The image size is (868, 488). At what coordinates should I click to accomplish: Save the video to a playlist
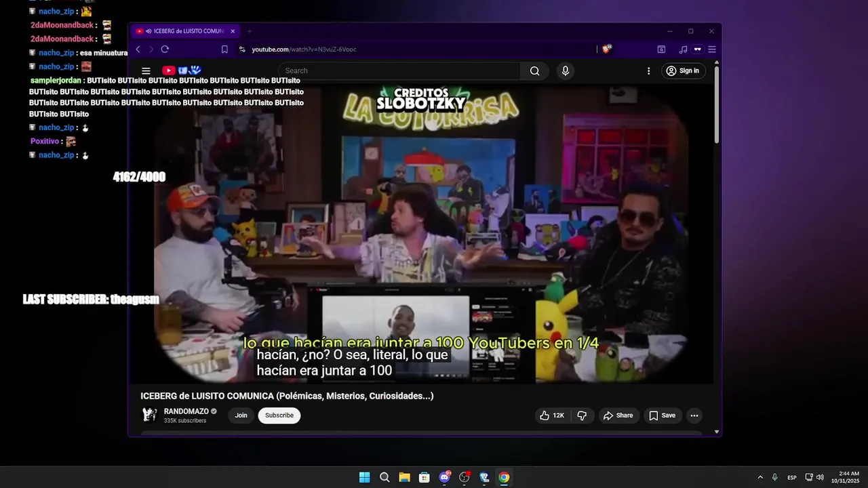click(662, 415)
